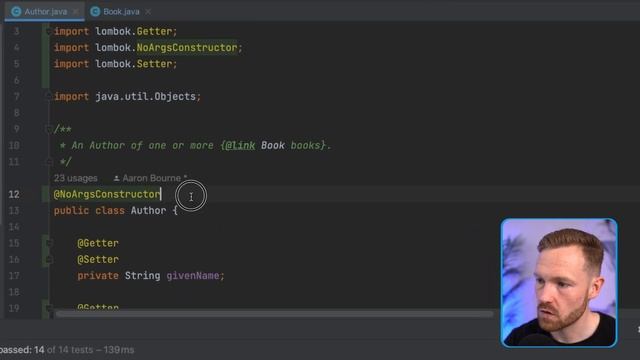Click line number 12 in the gutter
This screenshot has width=640, height=360.
14,194
